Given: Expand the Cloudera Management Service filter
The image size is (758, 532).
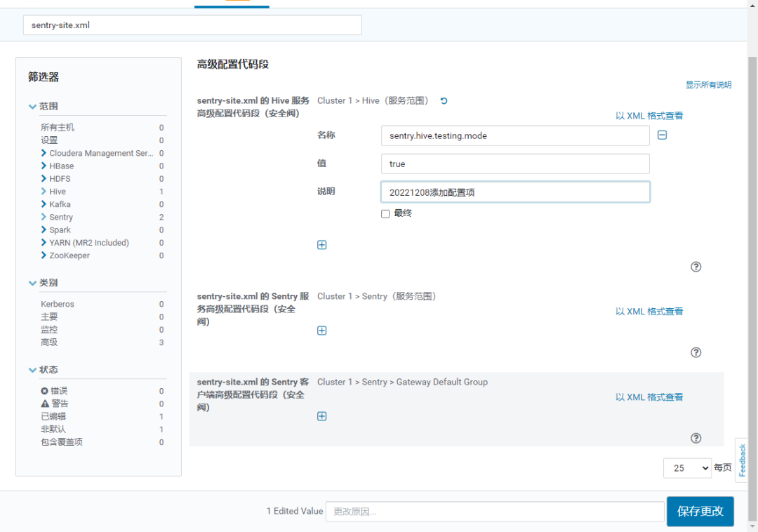Looking at the screenshot, I should pos(44,153).
